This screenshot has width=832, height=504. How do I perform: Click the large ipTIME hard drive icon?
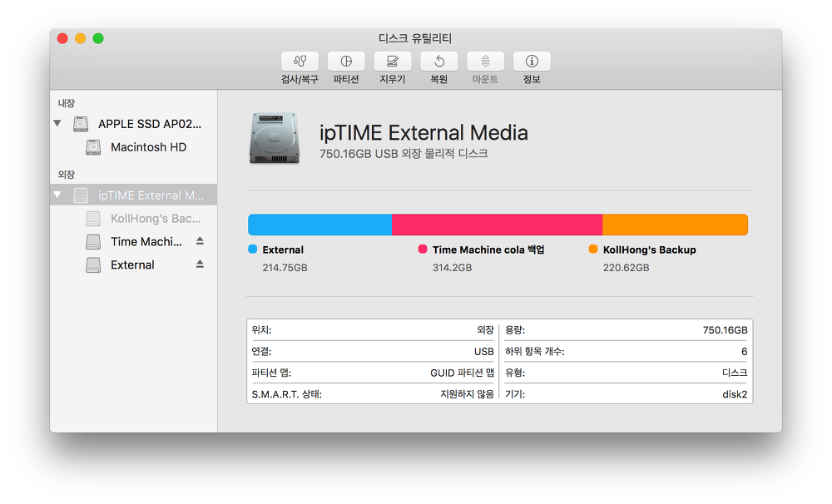(x=275, y=138)
